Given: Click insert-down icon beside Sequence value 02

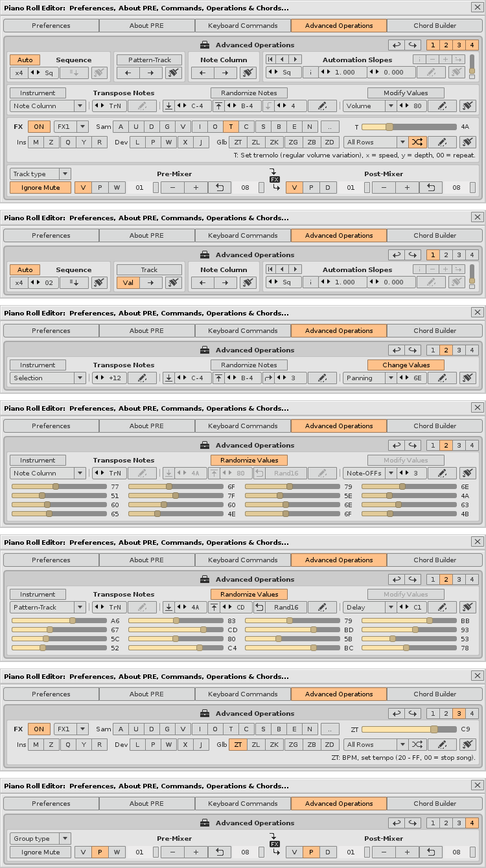Looking at the screenshot, I should pyautogui.click(x=75, y=282).
